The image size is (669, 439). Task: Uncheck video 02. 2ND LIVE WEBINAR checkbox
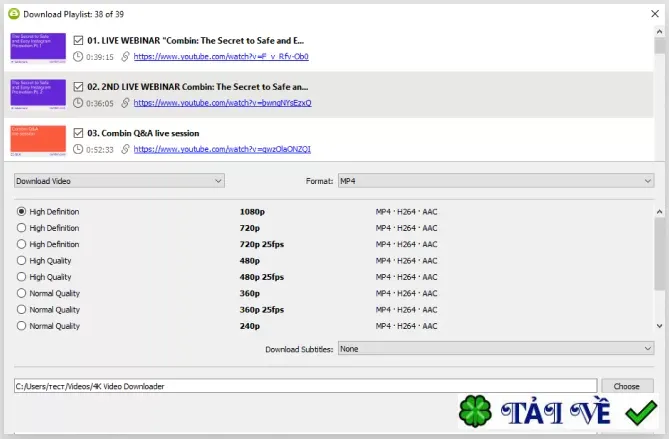coord(78,87)
